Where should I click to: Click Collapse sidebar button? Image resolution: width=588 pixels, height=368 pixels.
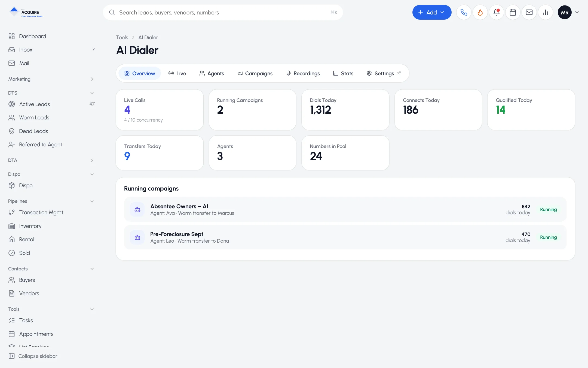[33, 356]
